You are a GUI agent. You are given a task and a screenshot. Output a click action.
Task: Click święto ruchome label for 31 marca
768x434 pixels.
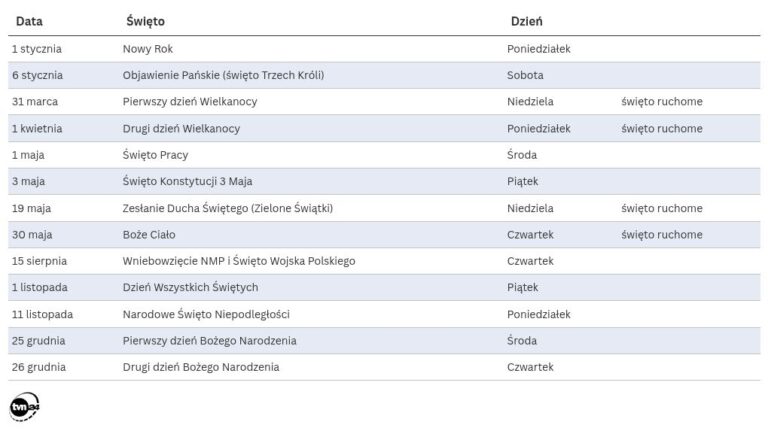point(661,101)
